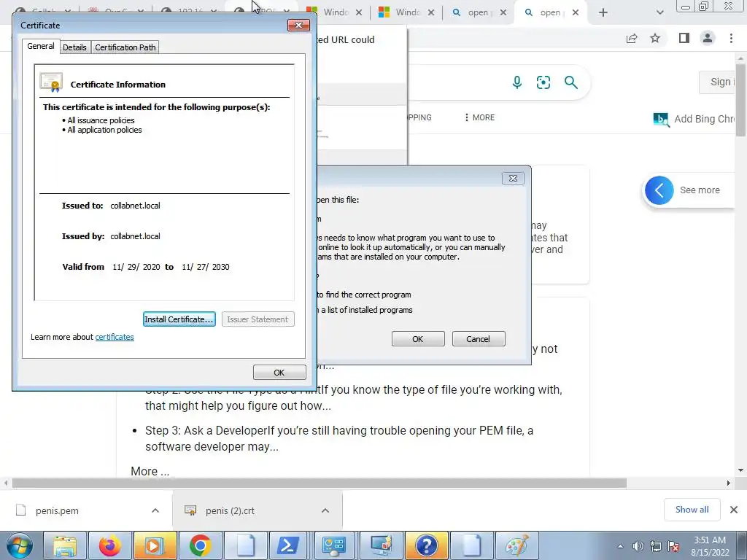Image resolution: width=747 pixels, height=560 pixels.
Task: Launch Firefox from the taskbar
Action: pyautogui.click(x=109, y=545)
